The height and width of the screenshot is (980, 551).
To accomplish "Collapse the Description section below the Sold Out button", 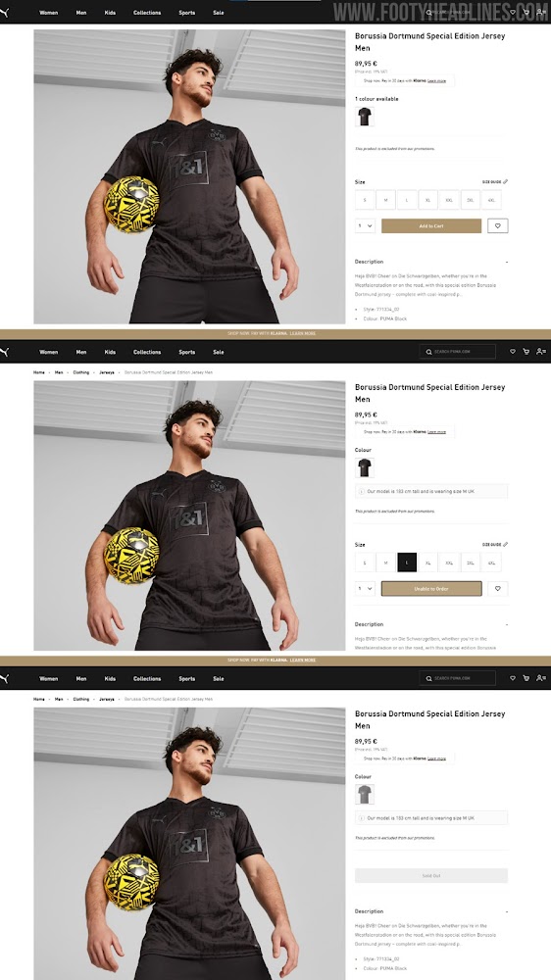I will click(507, 911).
